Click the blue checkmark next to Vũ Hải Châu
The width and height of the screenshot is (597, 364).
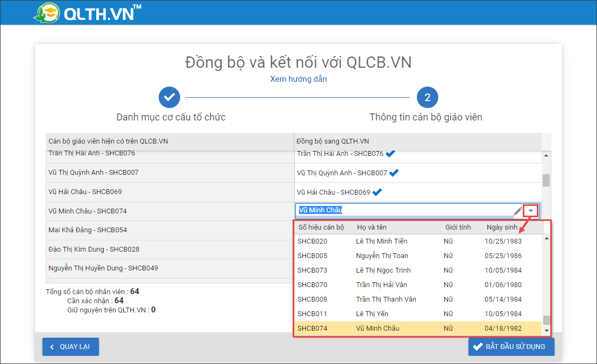[x=377, y=192]
